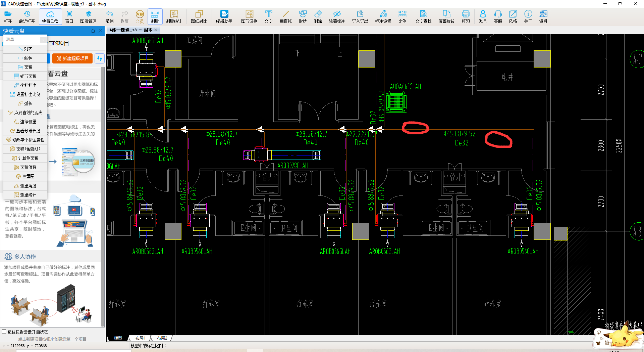This screenshot has height=352, width=644.
Task: Close the 快看云盘 side panel
Action: tap(100, 31)
